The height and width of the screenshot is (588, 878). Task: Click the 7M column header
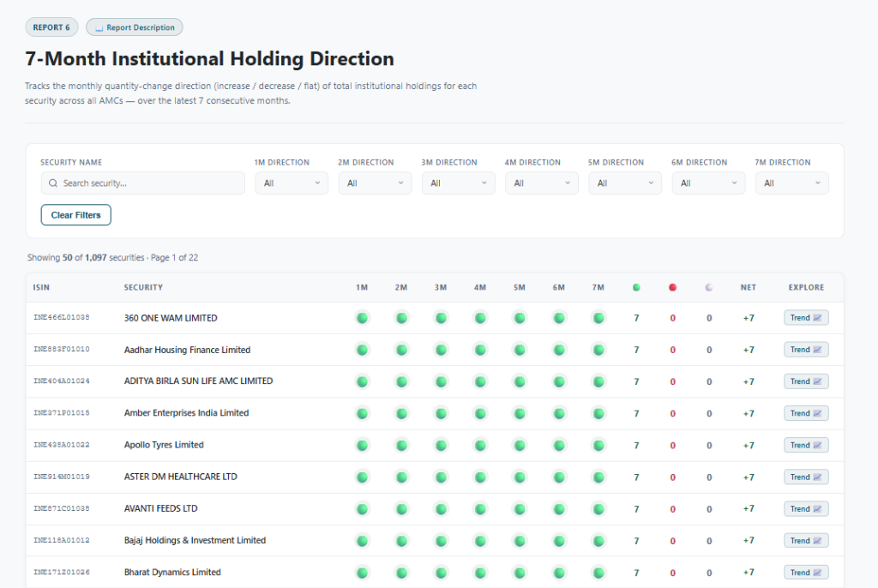(x=598, y=287)
